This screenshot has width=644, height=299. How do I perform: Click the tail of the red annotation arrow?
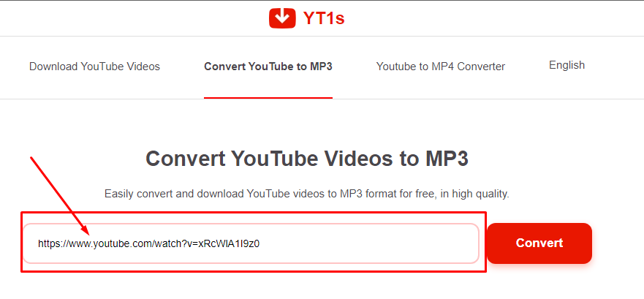pyautogui.click(x=32, y=158)
